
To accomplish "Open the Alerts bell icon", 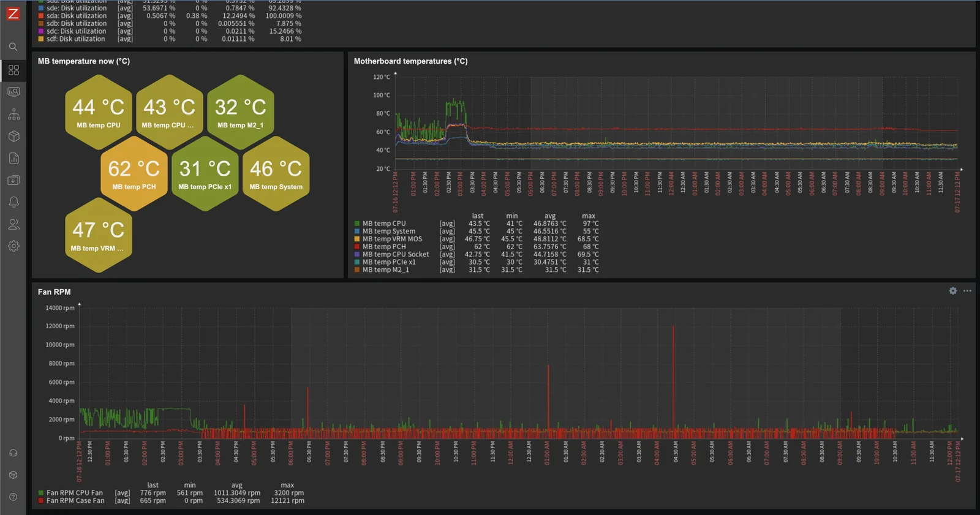I will (13, 202).
